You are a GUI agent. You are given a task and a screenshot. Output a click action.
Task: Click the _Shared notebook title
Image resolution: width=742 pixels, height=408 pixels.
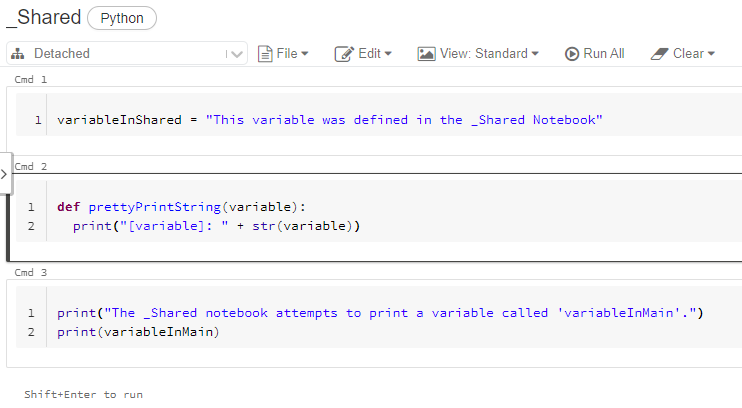44,18
